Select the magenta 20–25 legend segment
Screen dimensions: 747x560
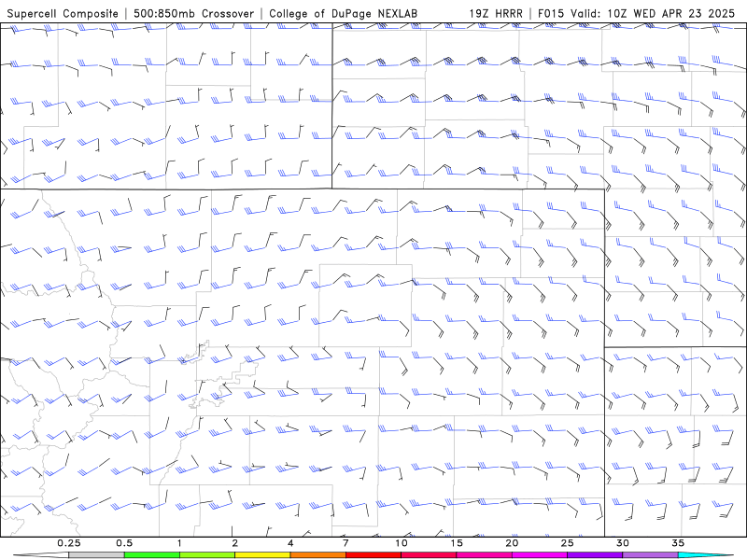click(x=540, y=555)
